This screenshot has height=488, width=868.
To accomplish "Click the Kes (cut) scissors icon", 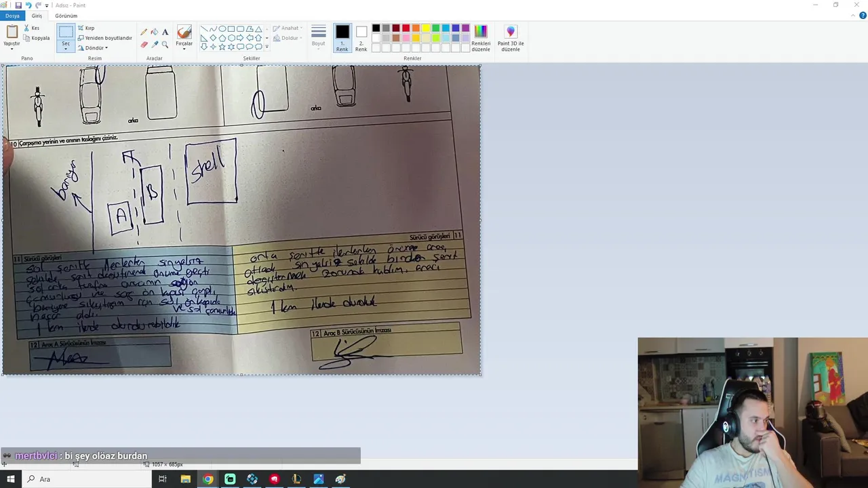I will point(26,28).
